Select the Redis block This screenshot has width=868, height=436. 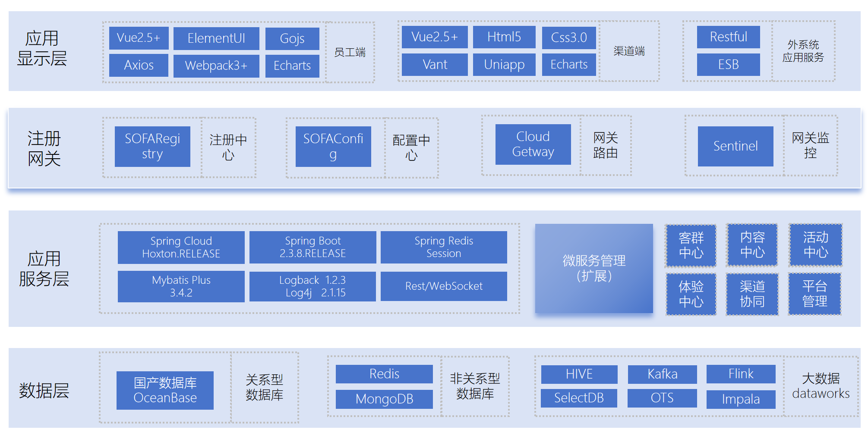(x=384, y=374)
